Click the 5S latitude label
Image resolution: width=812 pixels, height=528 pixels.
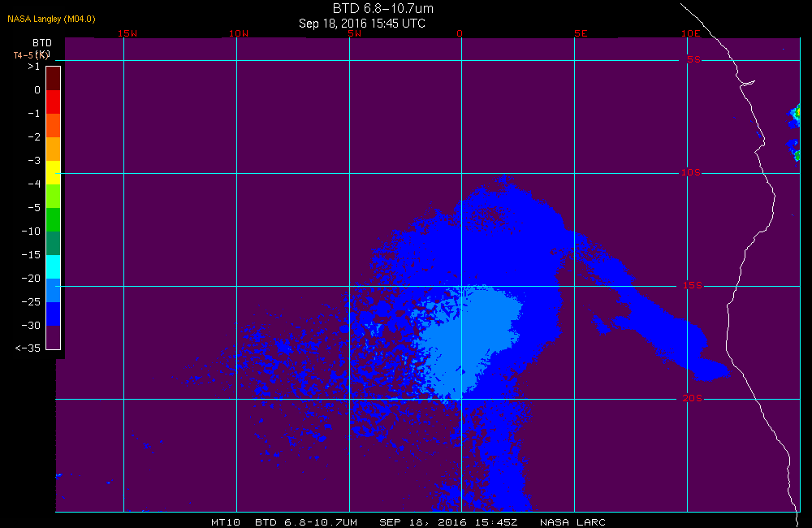tap(694, 59)
